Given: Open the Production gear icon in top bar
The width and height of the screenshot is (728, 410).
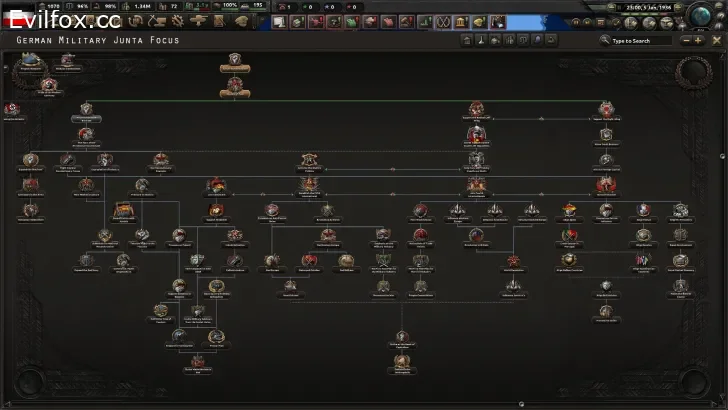Looking at the screenshot, I should click(176, 21).
